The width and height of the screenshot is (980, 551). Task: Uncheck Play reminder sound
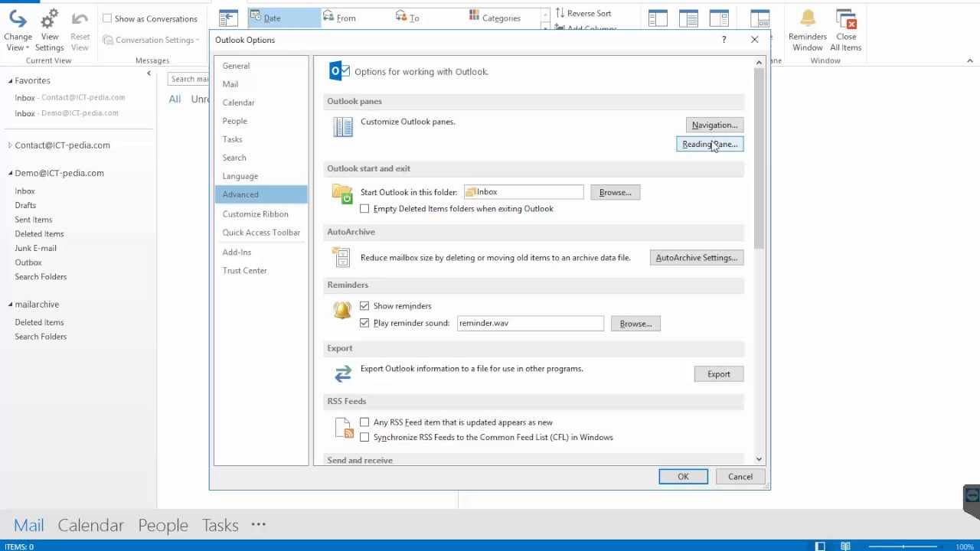364,323
